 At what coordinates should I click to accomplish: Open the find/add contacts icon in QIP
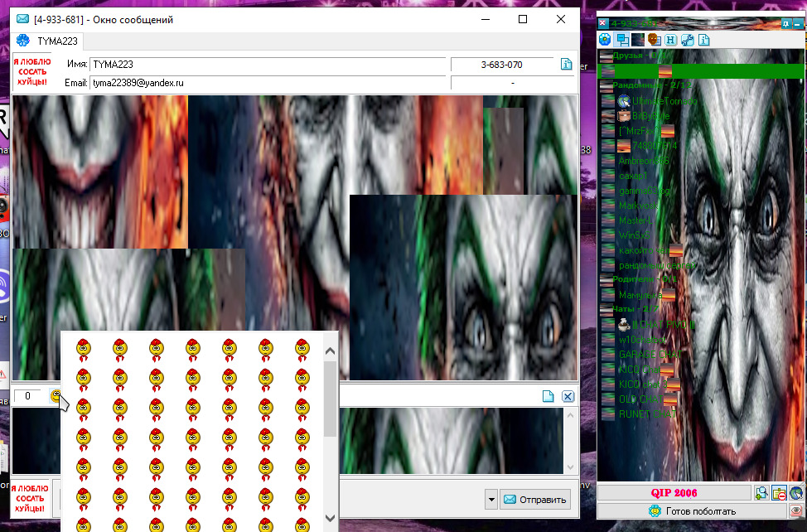point(762,493)
